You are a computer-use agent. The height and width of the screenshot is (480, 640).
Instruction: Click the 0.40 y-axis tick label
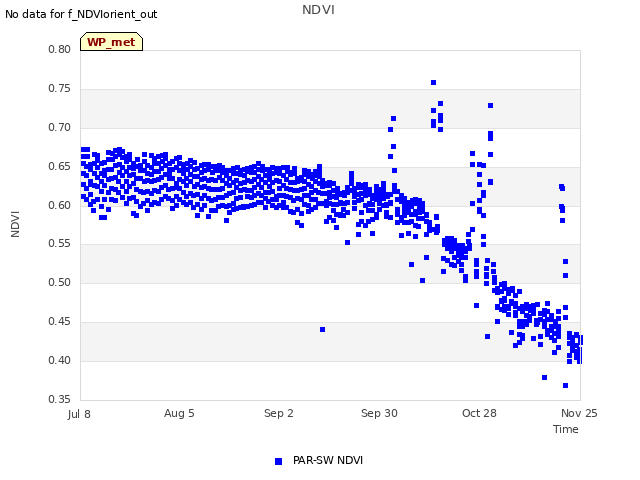tap(60, 360)
